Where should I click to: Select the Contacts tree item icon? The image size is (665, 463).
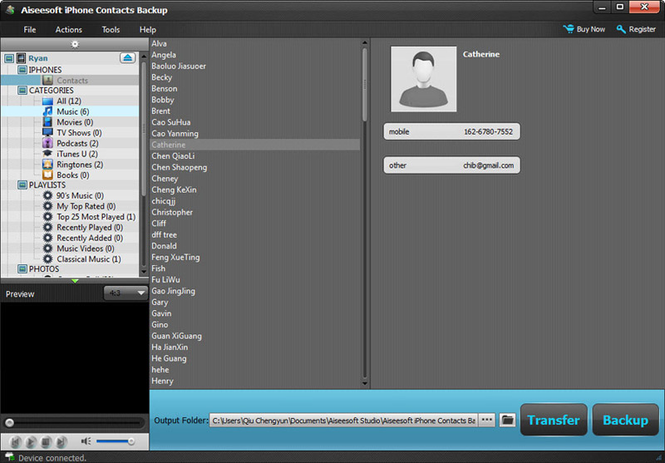click(x=48, y=80)
